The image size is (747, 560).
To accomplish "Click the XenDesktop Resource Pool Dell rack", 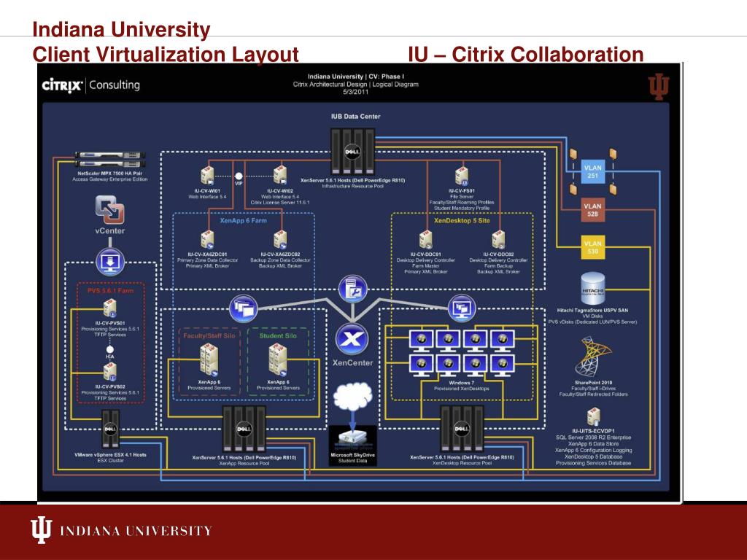I will tap(462, 429).
